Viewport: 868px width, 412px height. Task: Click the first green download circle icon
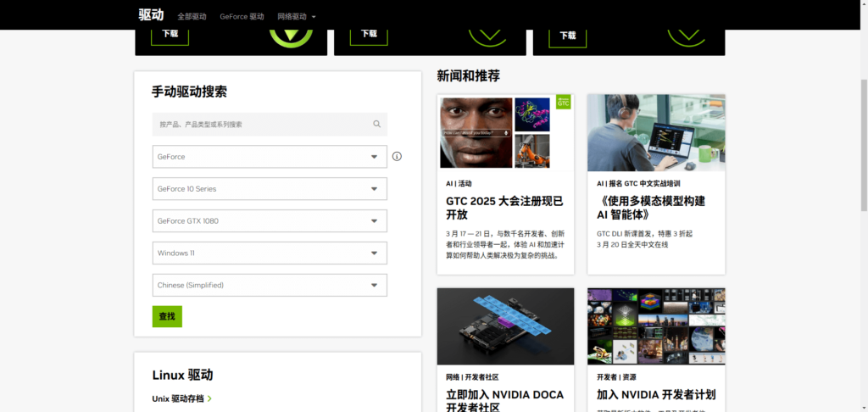click(292, 37)
